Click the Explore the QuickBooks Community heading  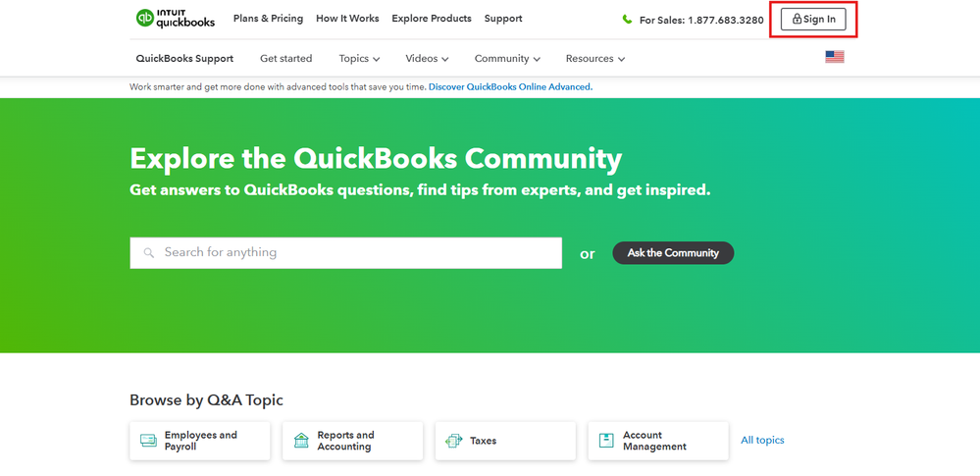376,158
